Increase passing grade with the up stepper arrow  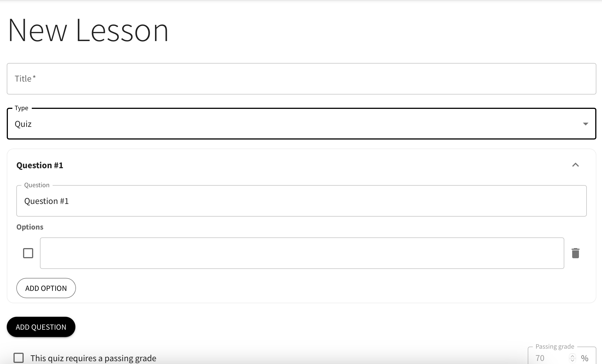(x=573, y=356)
